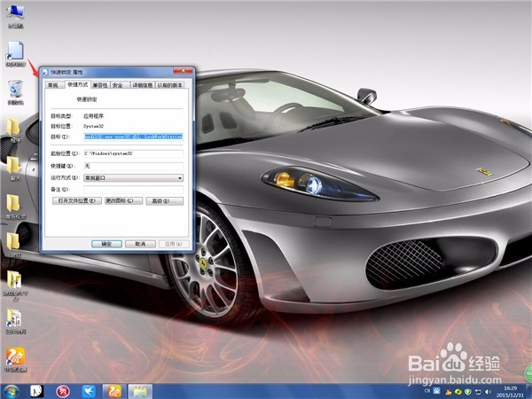This screenshot has width=532, height=399.
Task: Click the CH input language indicator
Action: pyautogui.click(x=427, y=391)
